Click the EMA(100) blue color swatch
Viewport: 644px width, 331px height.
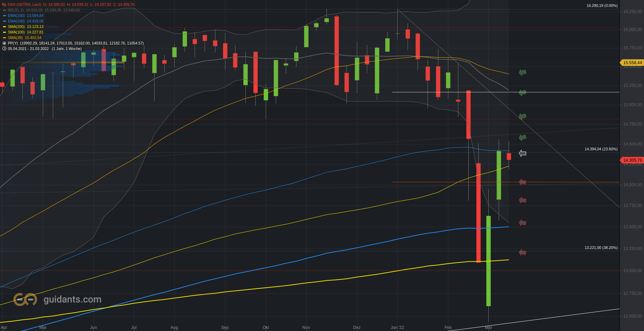[x=4, y=21]
